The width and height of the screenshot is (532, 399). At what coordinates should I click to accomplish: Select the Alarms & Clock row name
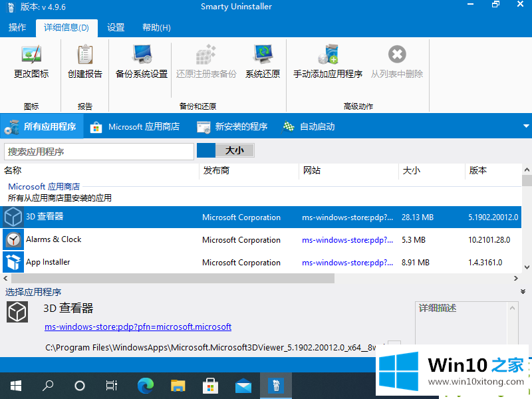tap(54, 239)
